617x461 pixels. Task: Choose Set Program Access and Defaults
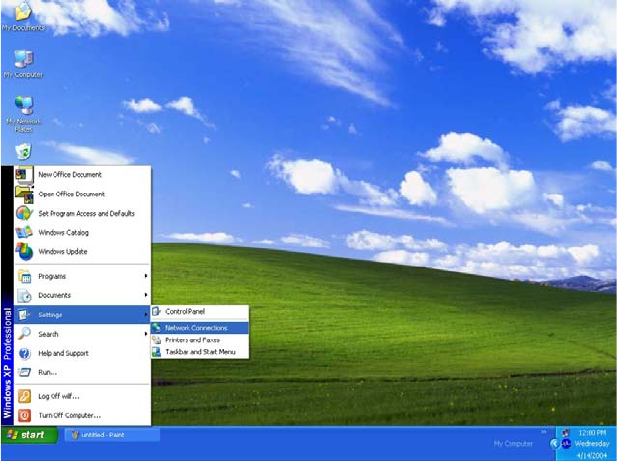point(82,213)
